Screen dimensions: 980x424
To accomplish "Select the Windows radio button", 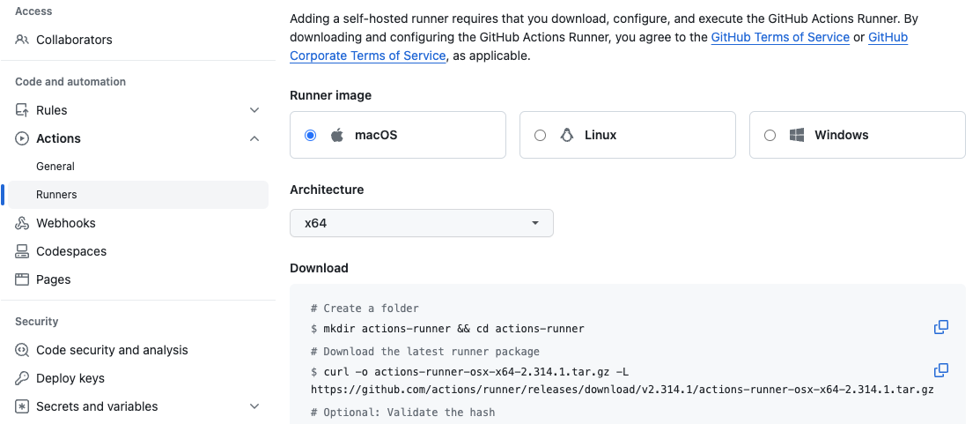I will click(770, 135).
